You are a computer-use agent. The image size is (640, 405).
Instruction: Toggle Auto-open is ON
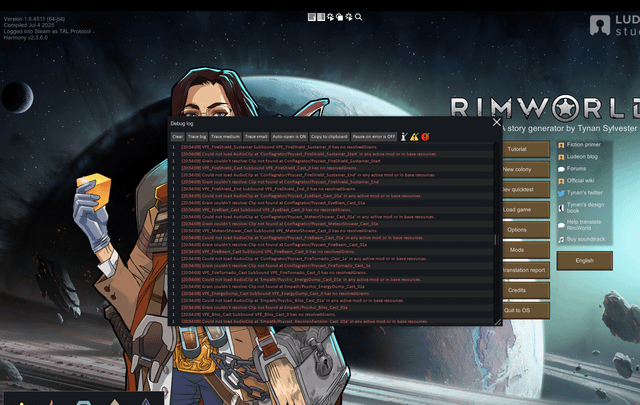[289, 136]
